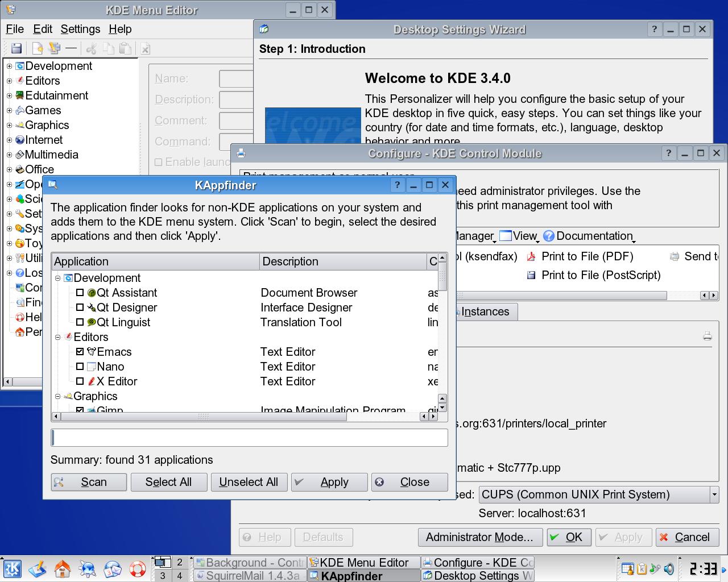Click the empty text field above the KAppfinder summary
Image resolution: width=728 pixels, height=582 pixels.
[x=249, y=437]
